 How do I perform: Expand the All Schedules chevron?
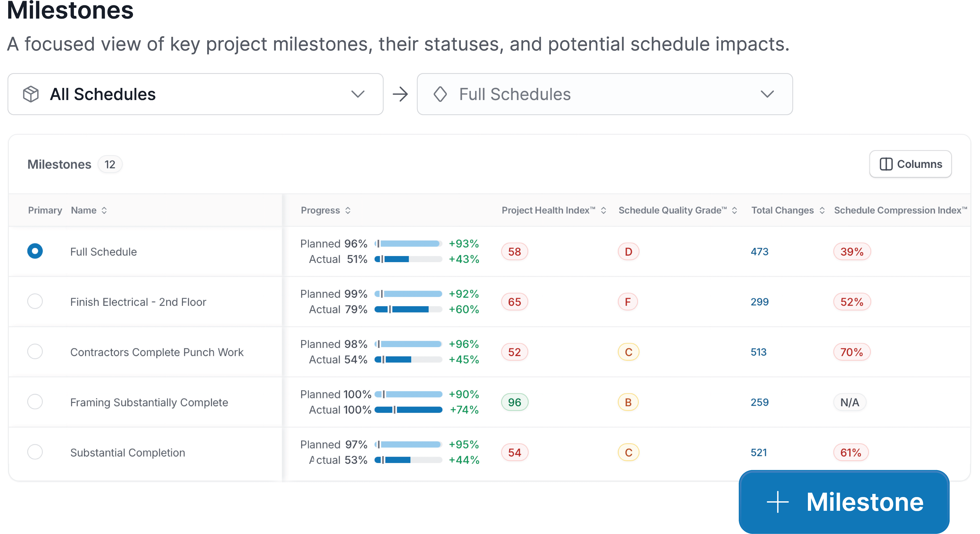pos(358,94)
